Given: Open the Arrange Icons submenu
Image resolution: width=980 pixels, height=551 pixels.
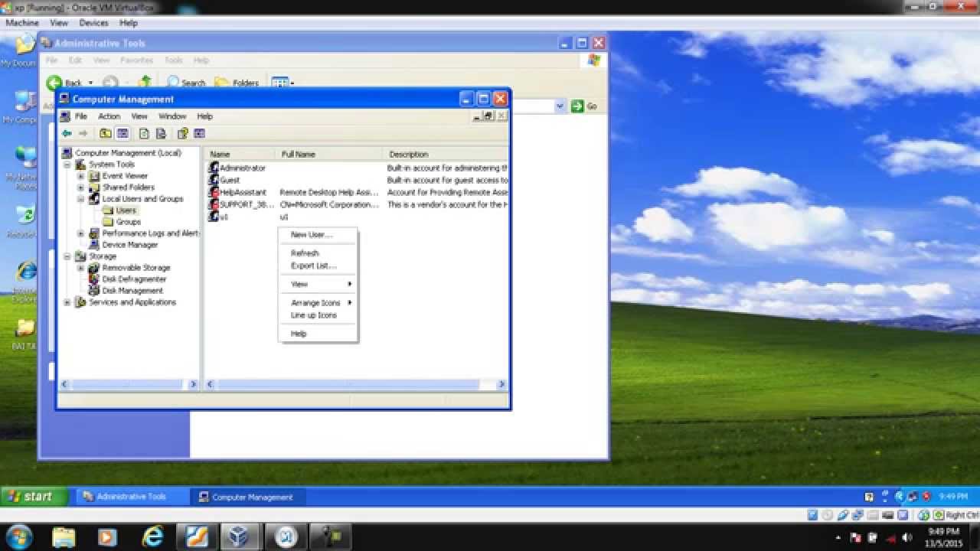Looking at the screenshot, I should click(318, 303).
